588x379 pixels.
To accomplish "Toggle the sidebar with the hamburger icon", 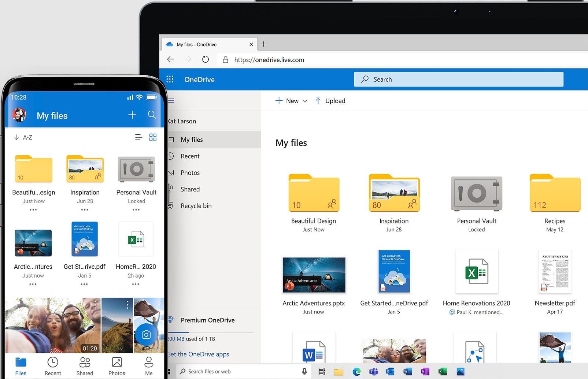I will 170,100.
